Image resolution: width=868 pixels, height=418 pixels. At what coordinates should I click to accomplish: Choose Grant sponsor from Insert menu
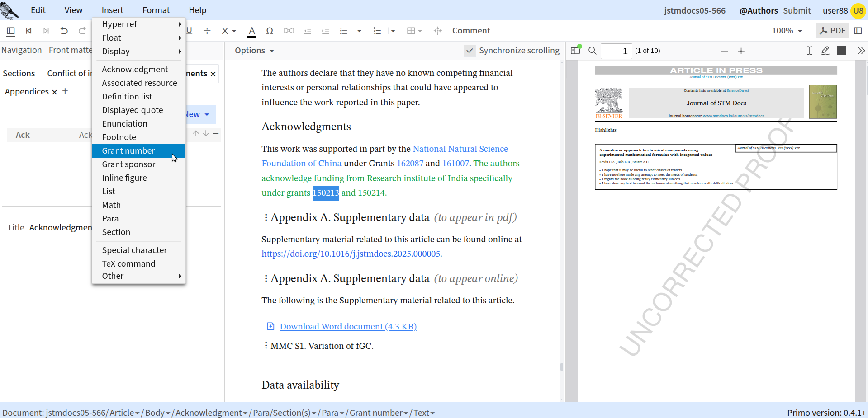(x=139, y=164)
